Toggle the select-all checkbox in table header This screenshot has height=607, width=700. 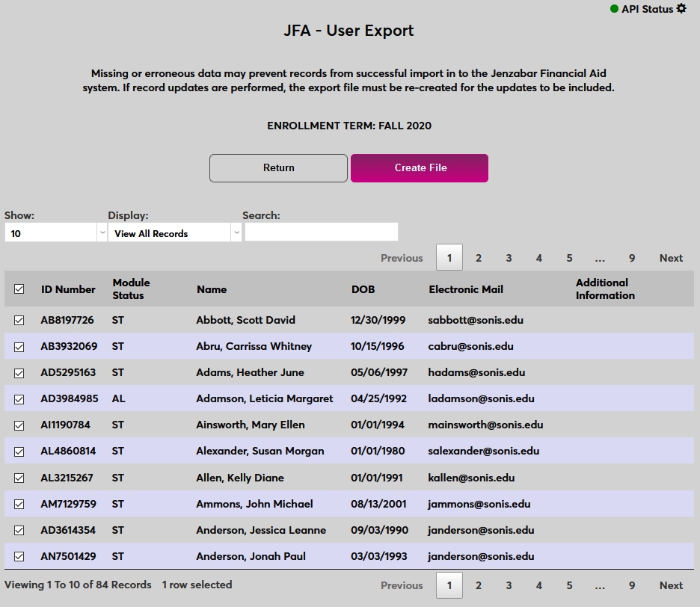click(19, 289)
